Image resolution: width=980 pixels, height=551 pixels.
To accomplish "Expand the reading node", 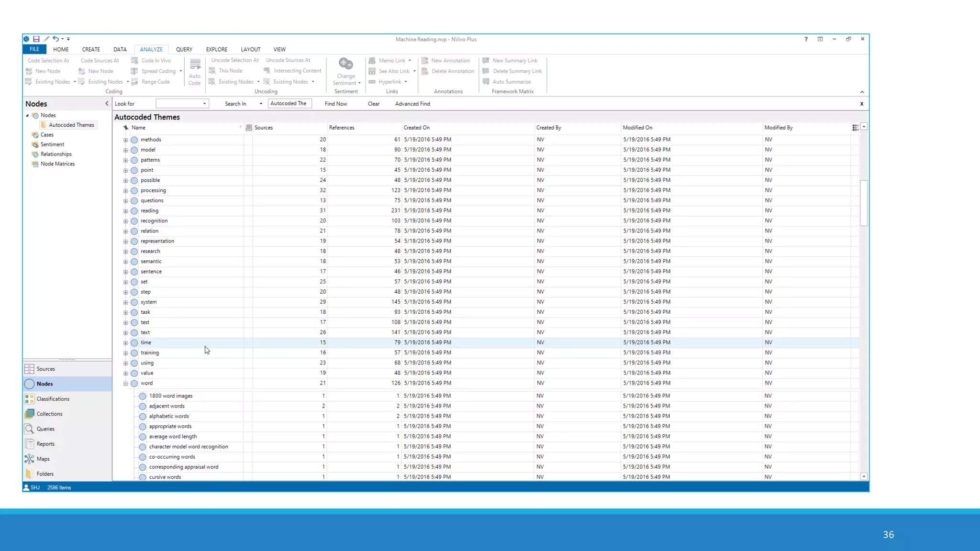I will 126,211.
